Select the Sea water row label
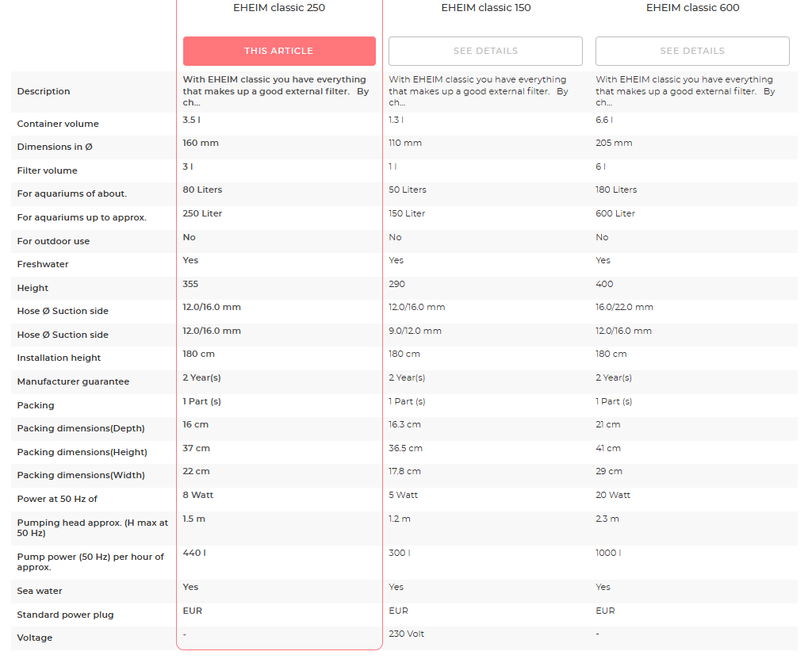This screenshot has width=812, height=659. click(40, 591)
